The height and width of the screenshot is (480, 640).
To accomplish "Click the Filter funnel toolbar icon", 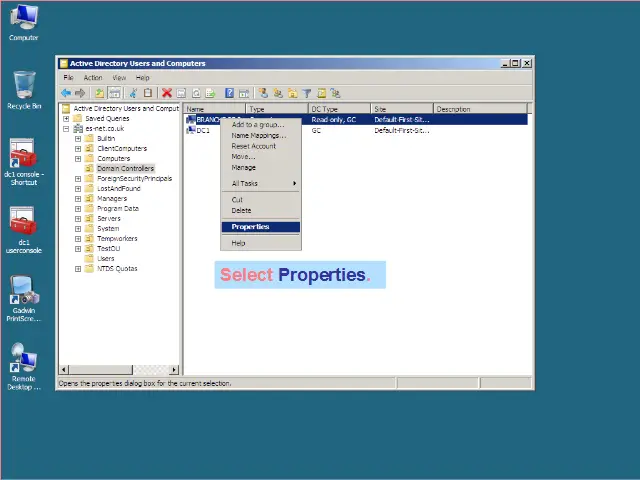I will 307,93.
